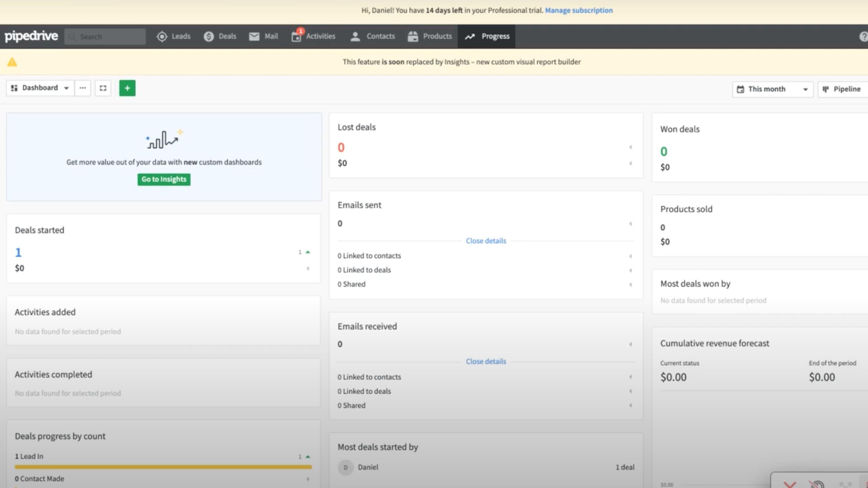Click the arrow beside Deals started $0
Viewport: 868px width, 488px height.
(308, 268)
